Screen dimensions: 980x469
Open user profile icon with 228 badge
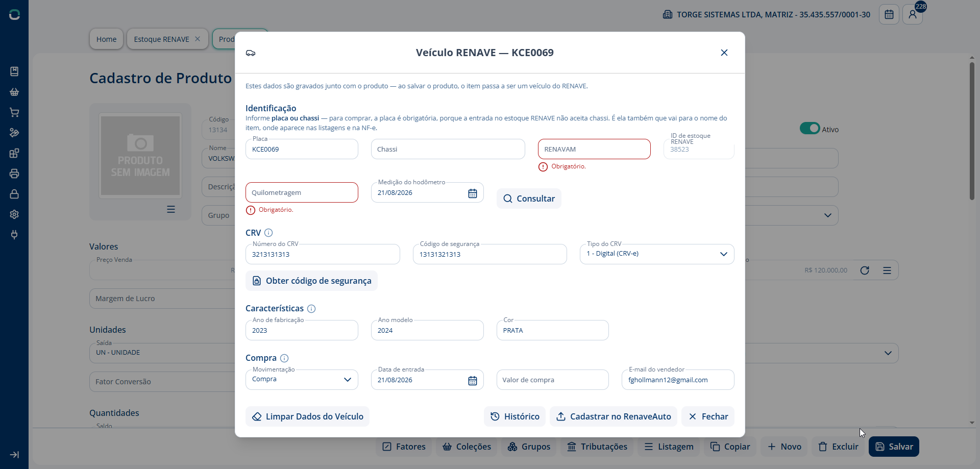913,14
